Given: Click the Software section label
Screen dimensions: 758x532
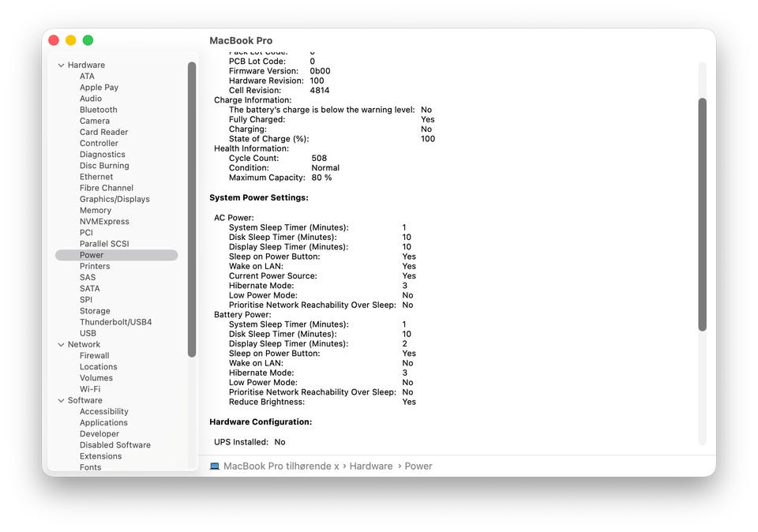Looking at the screenshot, I should (x=85, y=400).
